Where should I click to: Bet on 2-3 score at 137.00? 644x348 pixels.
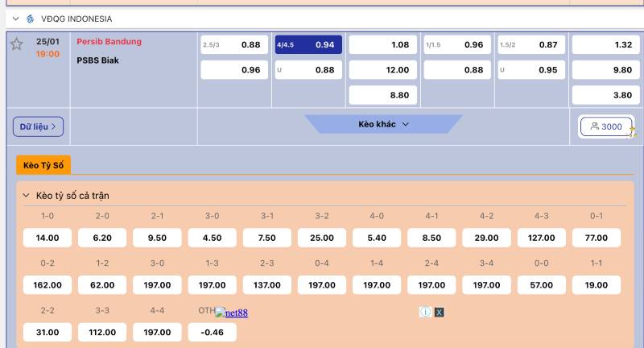267,285
